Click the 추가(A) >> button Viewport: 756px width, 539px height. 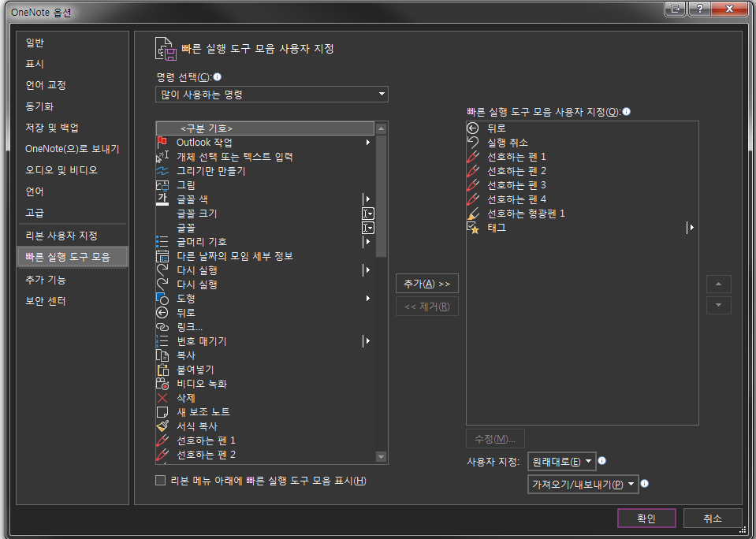click(426, 284)
